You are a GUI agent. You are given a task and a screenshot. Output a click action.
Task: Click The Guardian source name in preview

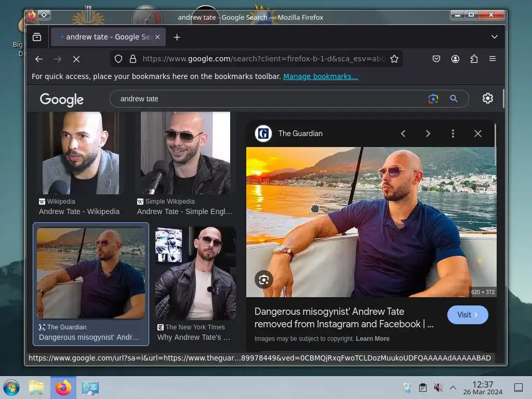tap(300, 134)
